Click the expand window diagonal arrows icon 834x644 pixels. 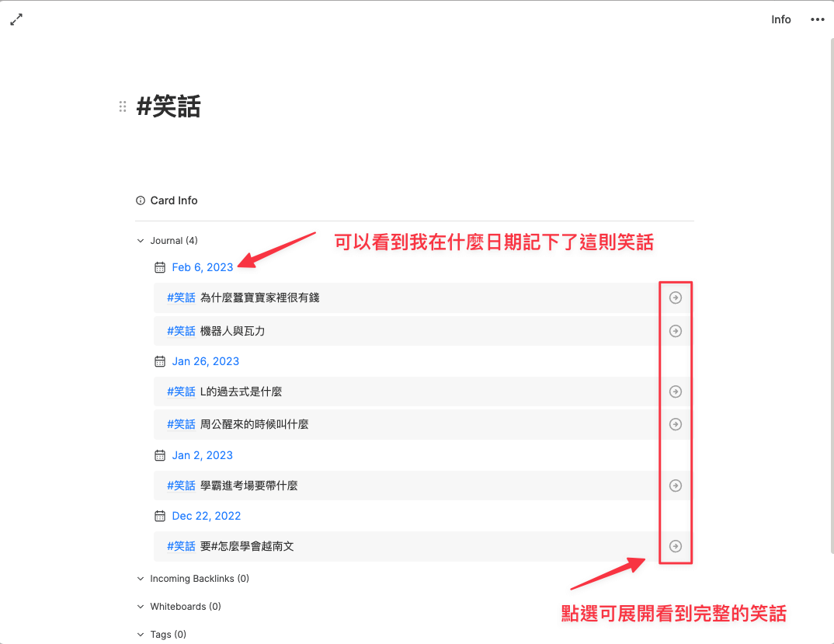click(16, 19)
